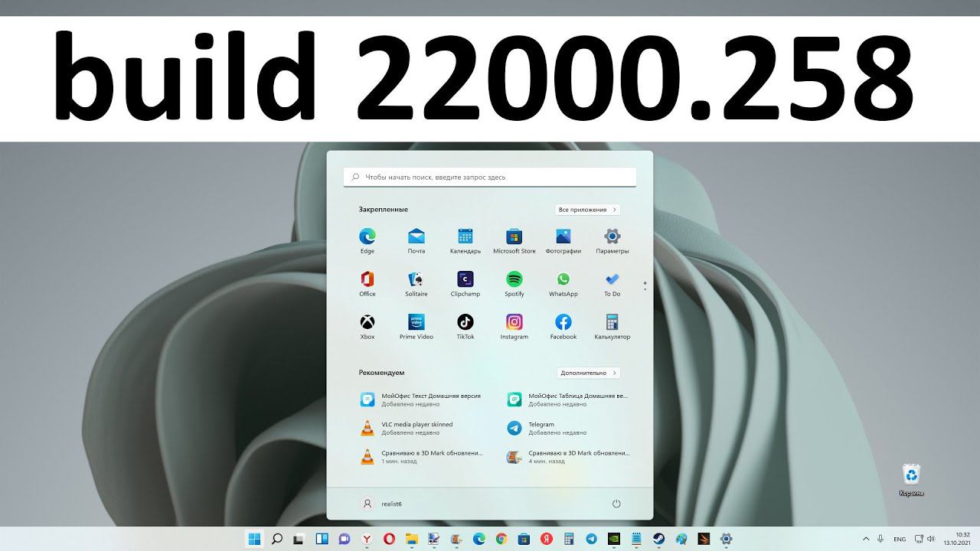Screen dimensions: 980x551
Task: Launch Clipchamp
Action: (465, 283)
